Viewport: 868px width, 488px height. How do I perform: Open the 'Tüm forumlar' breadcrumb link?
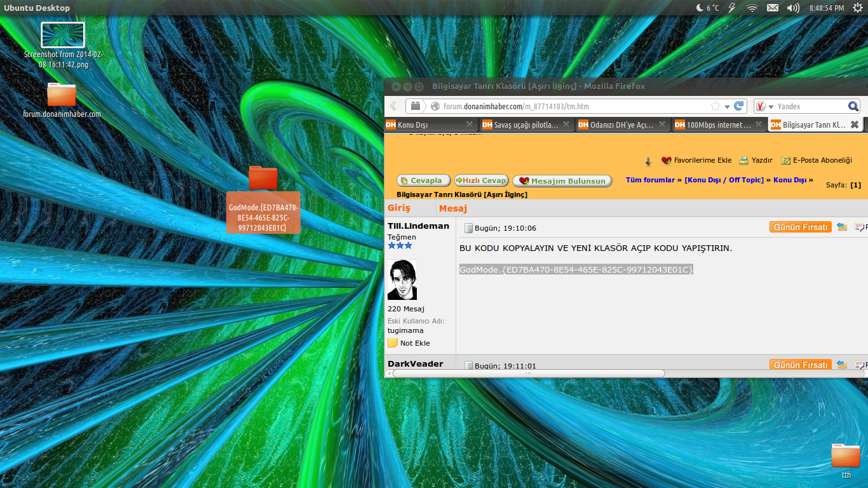[x=650, y=180]
